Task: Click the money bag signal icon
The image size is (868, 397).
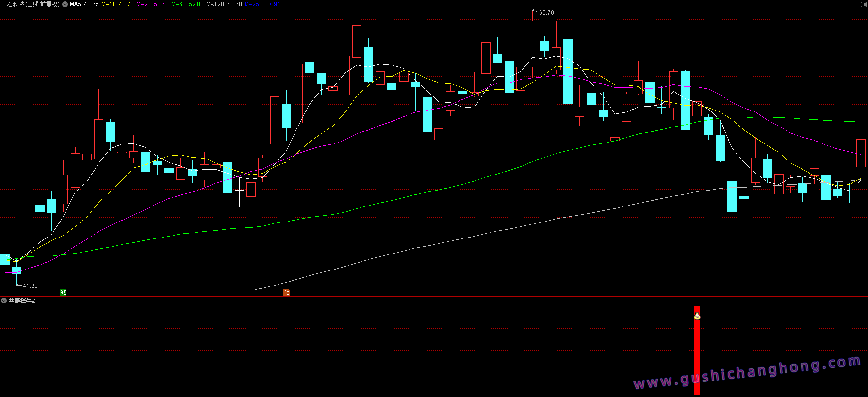Action: (697, 317)
